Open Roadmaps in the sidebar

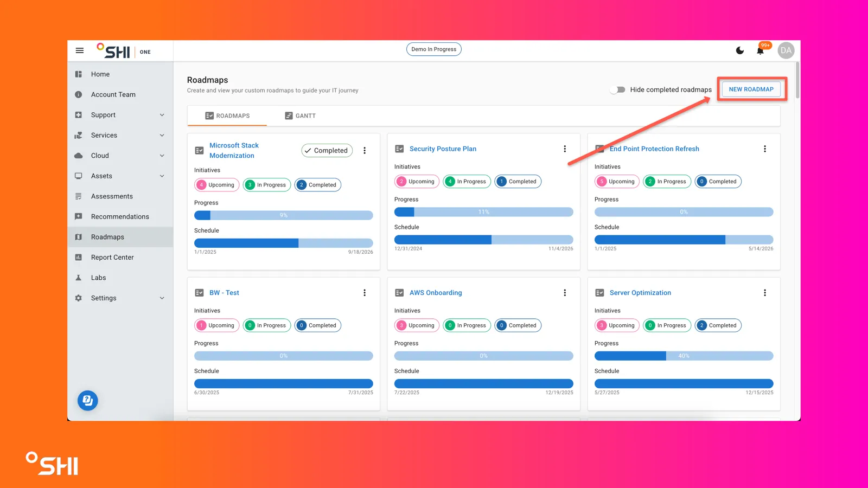coord(120,237)
